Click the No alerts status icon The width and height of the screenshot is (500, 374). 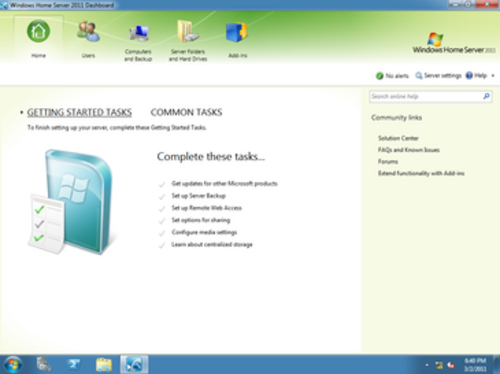[380, 76]
